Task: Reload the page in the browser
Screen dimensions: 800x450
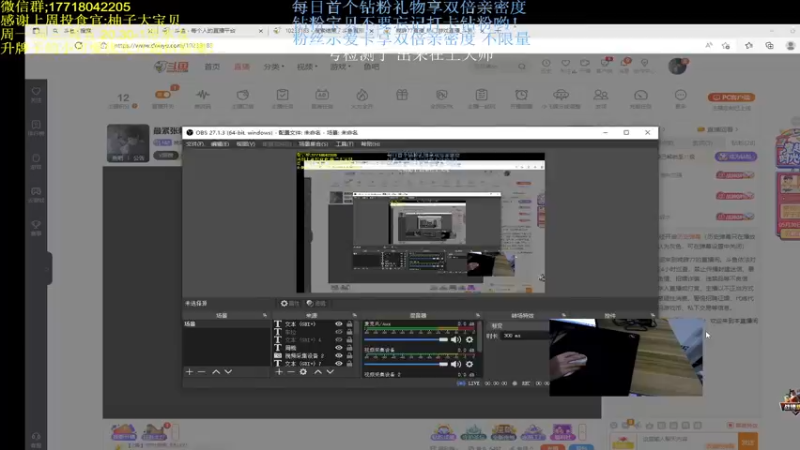Action: (x=79, y=45)
